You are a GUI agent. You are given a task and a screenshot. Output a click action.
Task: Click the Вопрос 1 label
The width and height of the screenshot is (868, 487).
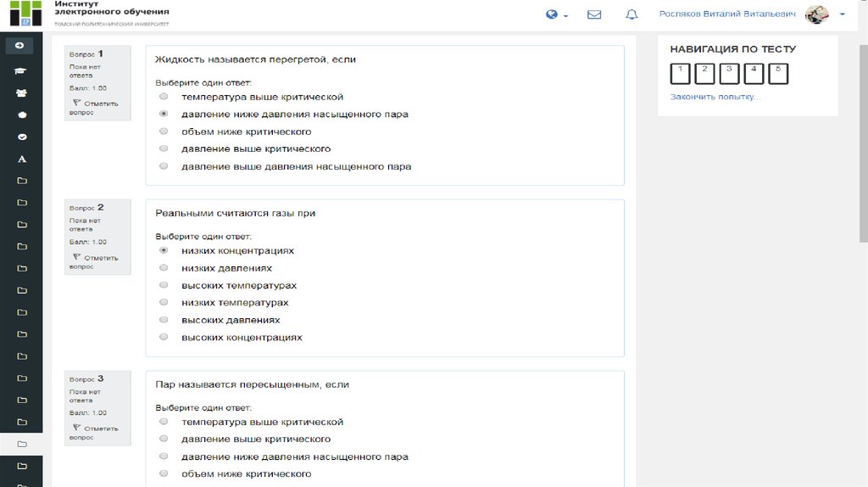(86, 53)
